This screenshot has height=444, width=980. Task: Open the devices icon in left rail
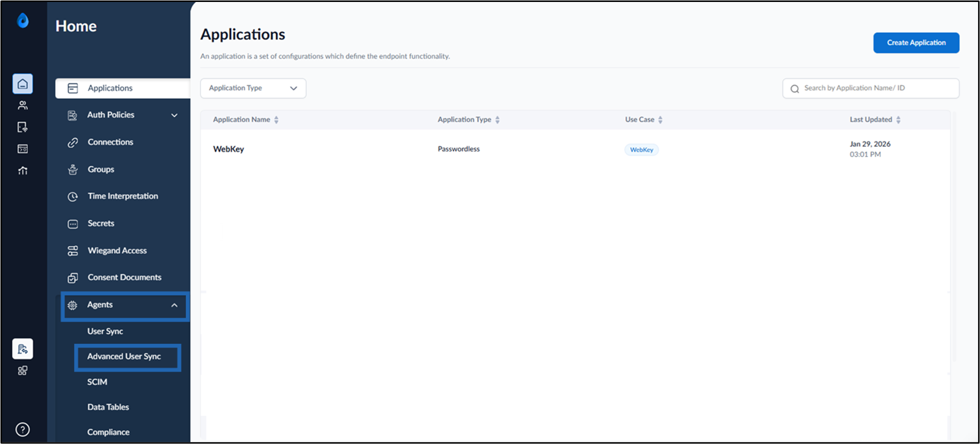[22, 127]
